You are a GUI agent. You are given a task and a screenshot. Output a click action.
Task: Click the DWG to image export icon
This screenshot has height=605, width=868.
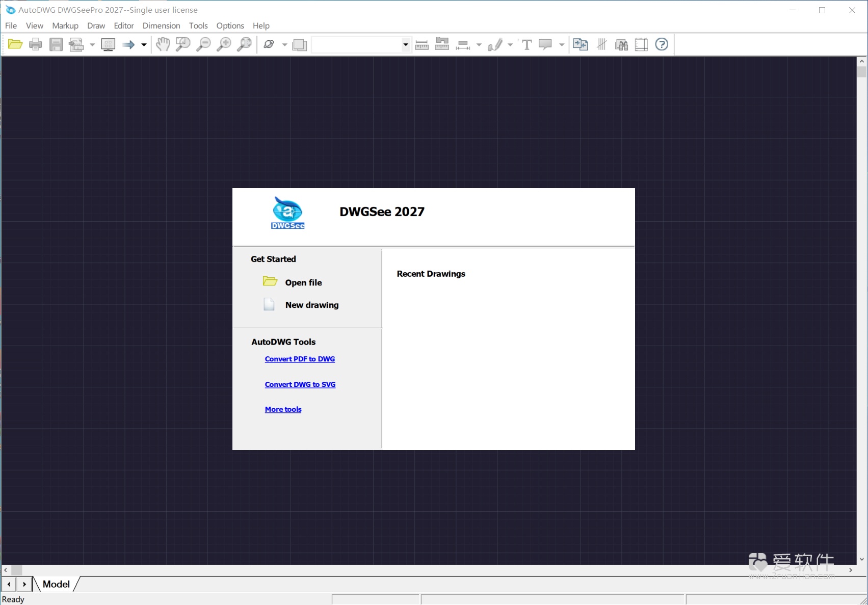(580, 44)
